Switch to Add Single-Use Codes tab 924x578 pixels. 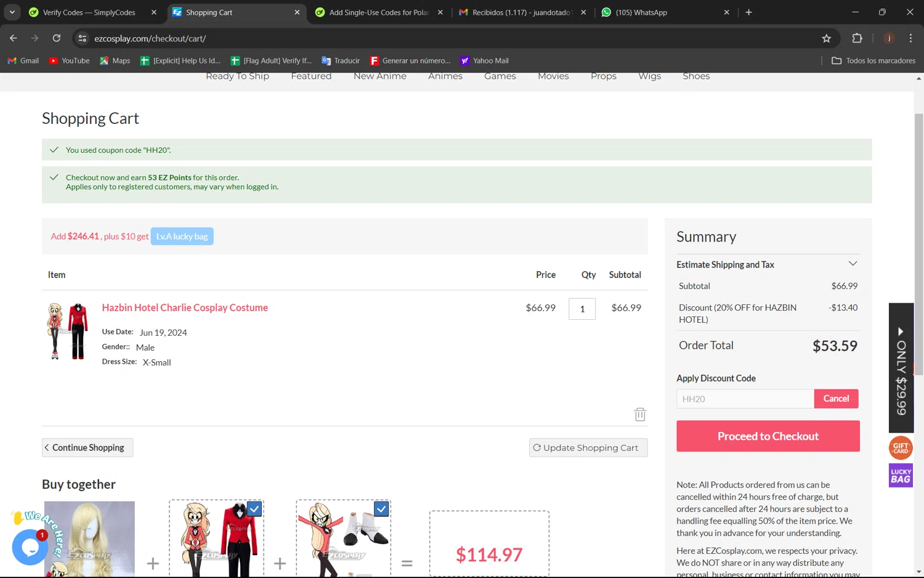[379, 12]
